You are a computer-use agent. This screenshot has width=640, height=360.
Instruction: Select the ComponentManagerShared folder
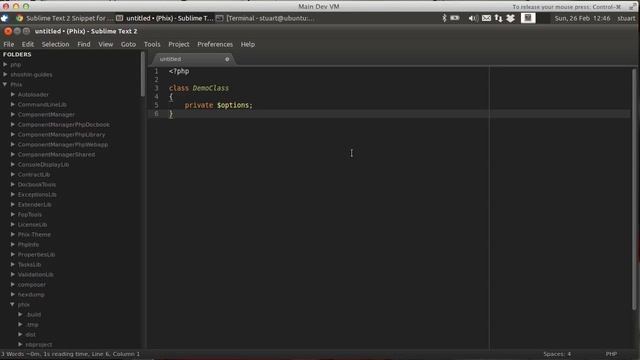(56, 154)
